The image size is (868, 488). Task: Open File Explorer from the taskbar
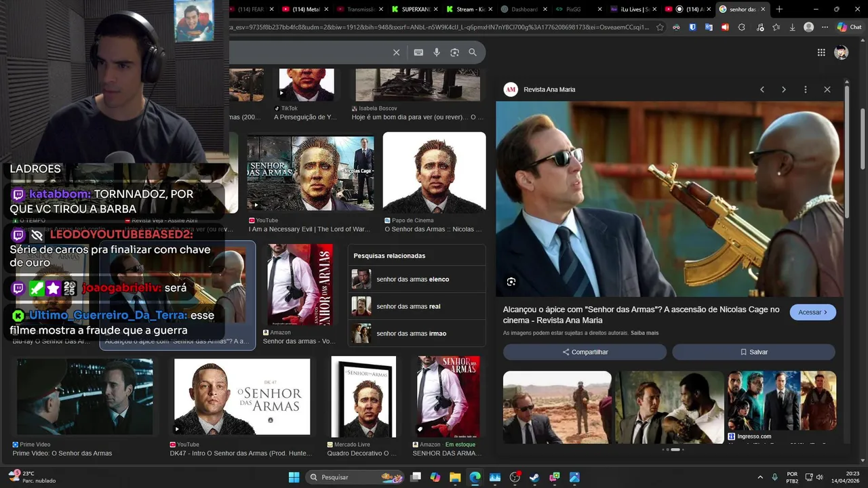(x=455, y=477)
